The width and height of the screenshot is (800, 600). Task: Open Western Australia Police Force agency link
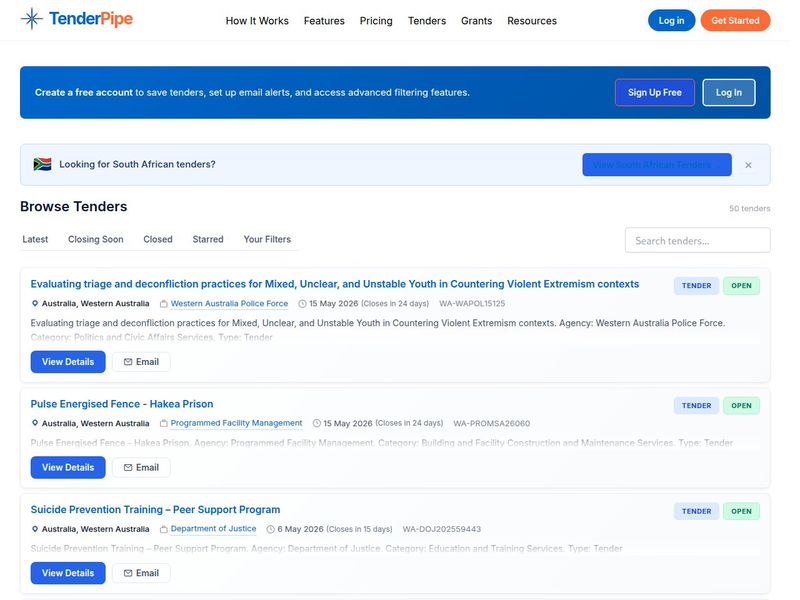pyautogui.click(x=229, y=304)
